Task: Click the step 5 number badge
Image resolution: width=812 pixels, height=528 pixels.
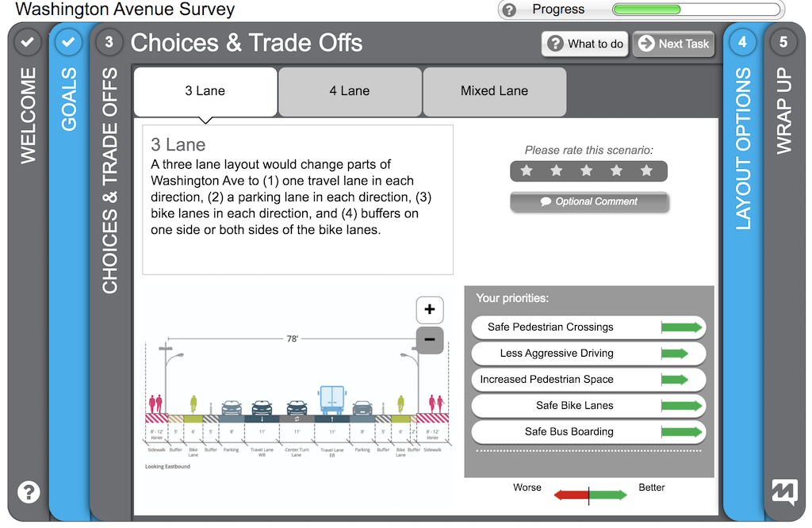Action: (x=783, y=42)
